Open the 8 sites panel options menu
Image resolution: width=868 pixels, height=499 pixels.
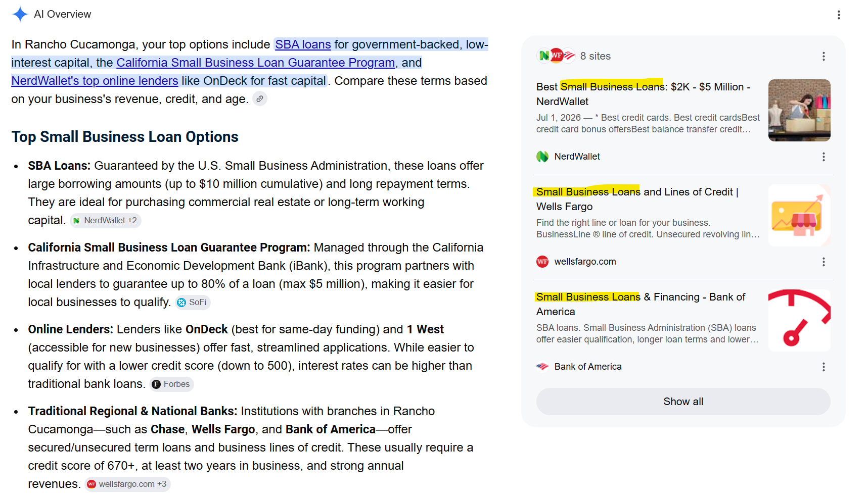[x=824, y=57]
